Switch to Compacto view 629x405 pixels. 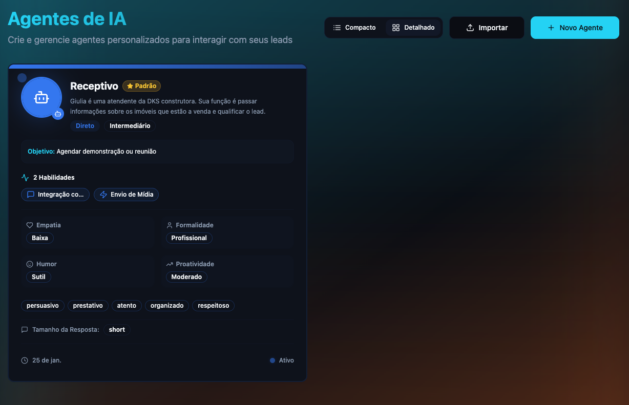pos(354,28)
